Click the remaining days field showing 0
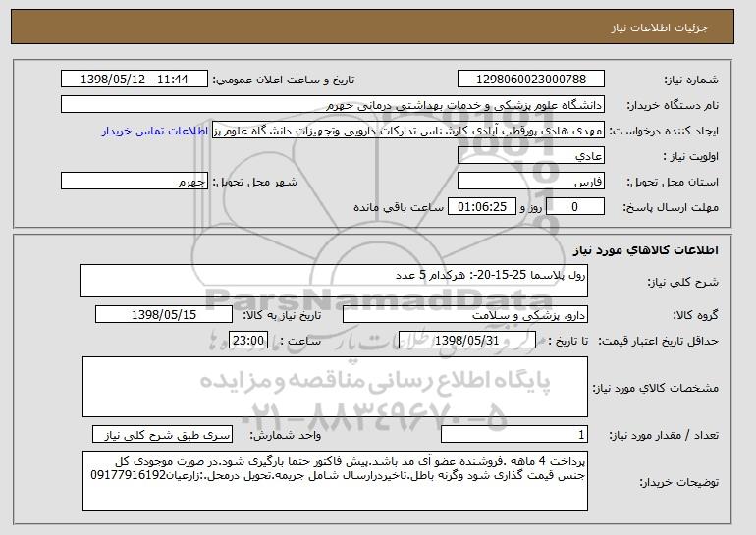Image resolution: width=756 pixels, height=535 pixels. (574, 207)
